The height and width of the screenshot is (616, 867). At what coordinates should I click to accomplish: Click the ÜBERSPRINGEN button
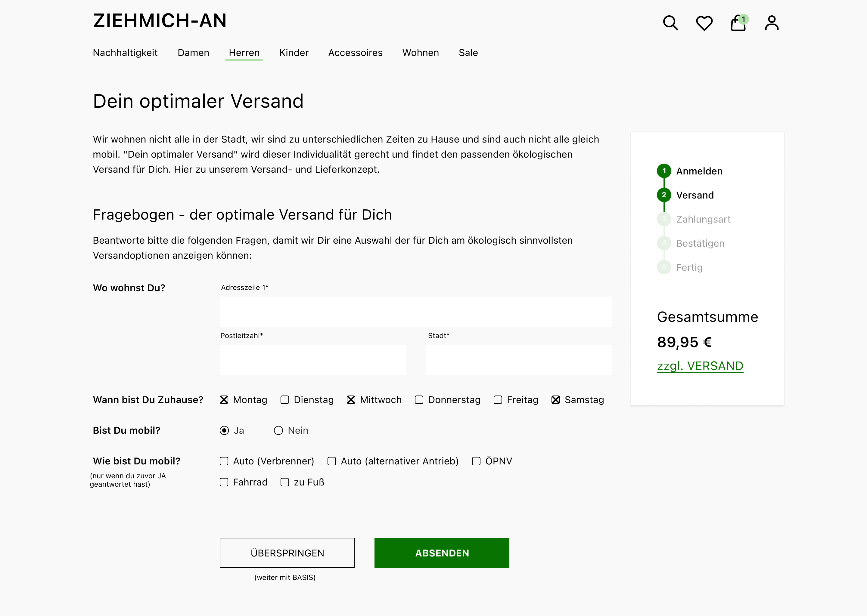tap(287, 553)
